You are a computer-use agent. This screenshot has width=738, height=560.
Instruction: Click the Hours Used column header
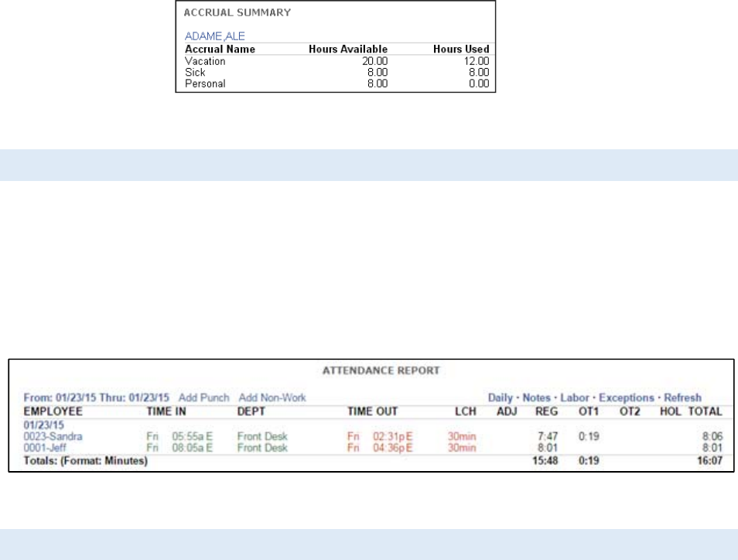coord(461,49)
